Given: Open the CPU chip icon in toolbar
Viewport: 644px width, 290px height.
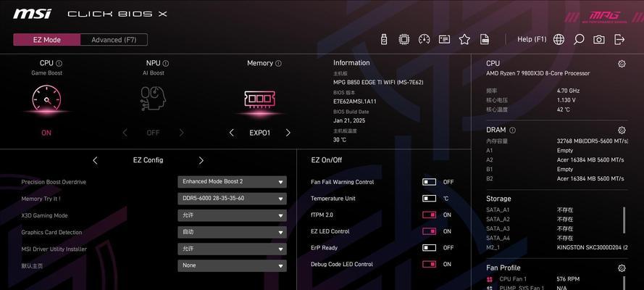Looking at the screenshot, I should click(404, 39).
